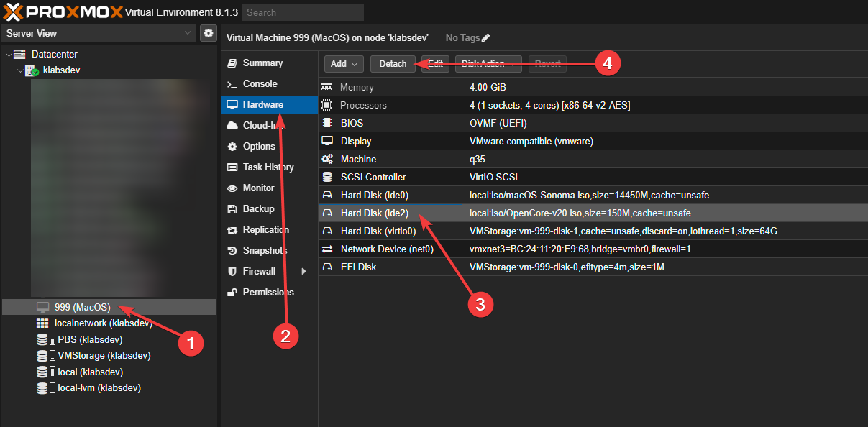Click the gear icon beside Server View
Screen dimensions: 868x427
[209, 32]
